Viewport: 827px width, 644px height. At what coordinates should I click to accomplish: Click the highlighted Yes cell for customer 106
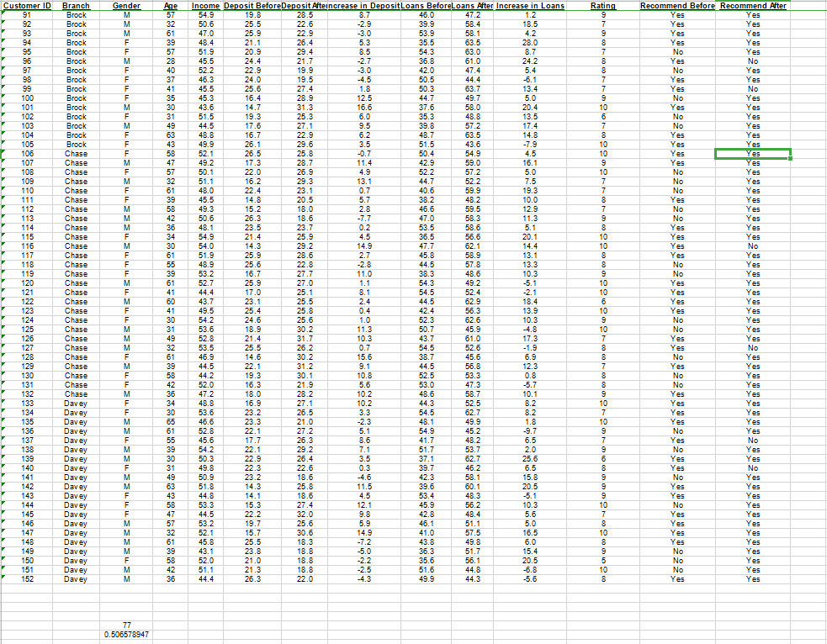pos(755,152)
